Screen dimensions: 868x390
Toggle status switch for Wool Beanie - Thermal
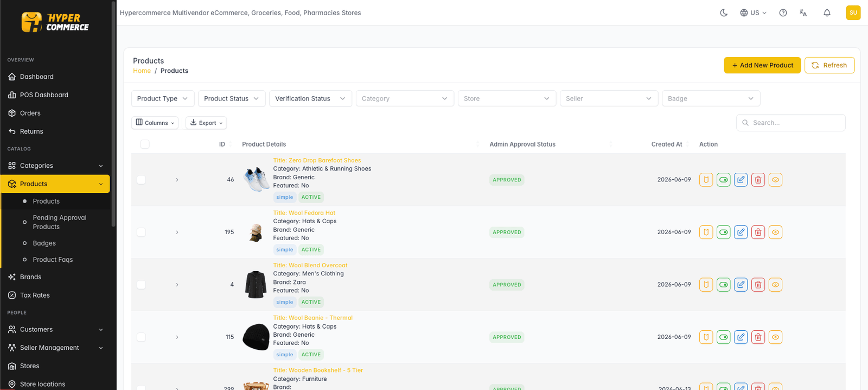(x=724, y=337)
